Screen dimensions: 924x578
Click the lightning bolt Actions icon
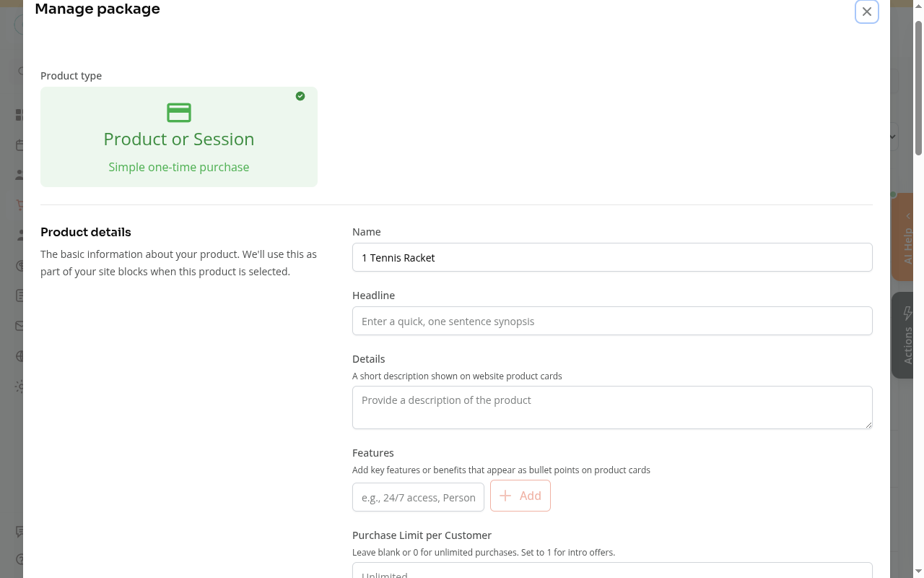click(x=908, y=313)
